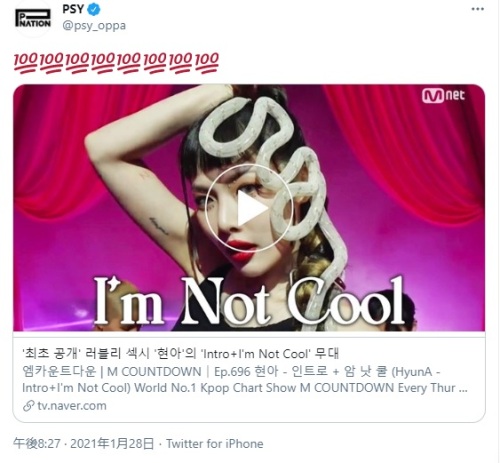Click the first 100 emoji in the tweet
Screen dimensions: 500x463
25,63
